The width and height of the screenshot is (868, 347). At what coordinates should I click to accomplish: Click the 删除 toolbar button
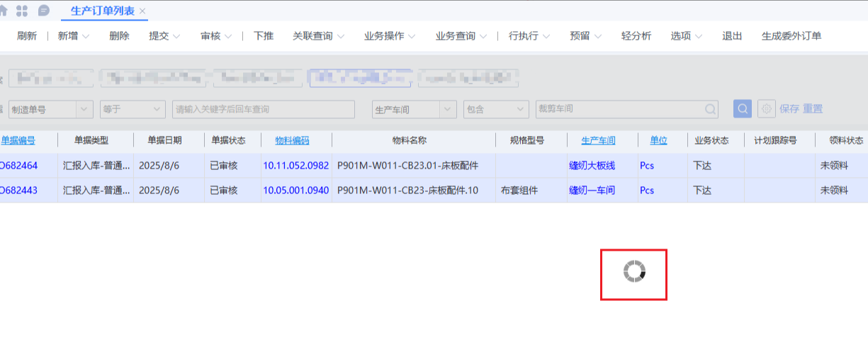(x=120, y=36)
